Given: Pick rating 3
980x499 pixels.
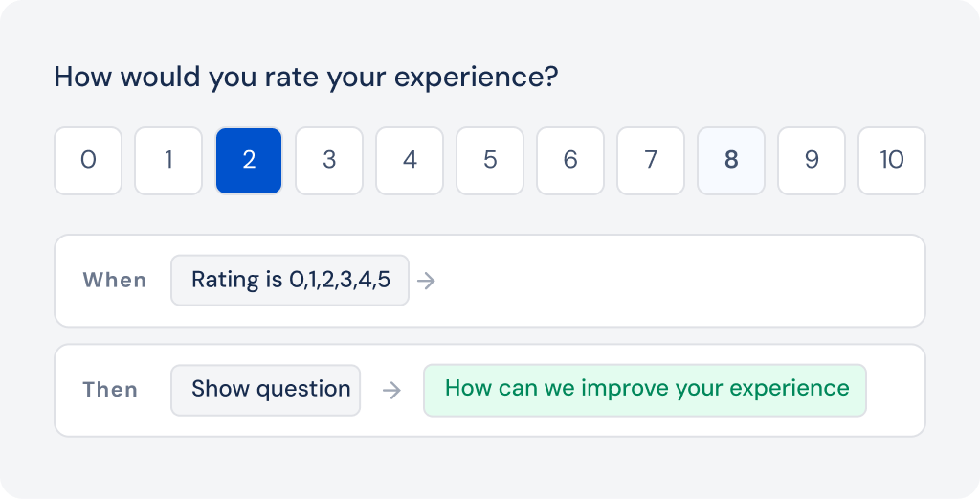Looking at the screenshot, I should pos(329,161).
